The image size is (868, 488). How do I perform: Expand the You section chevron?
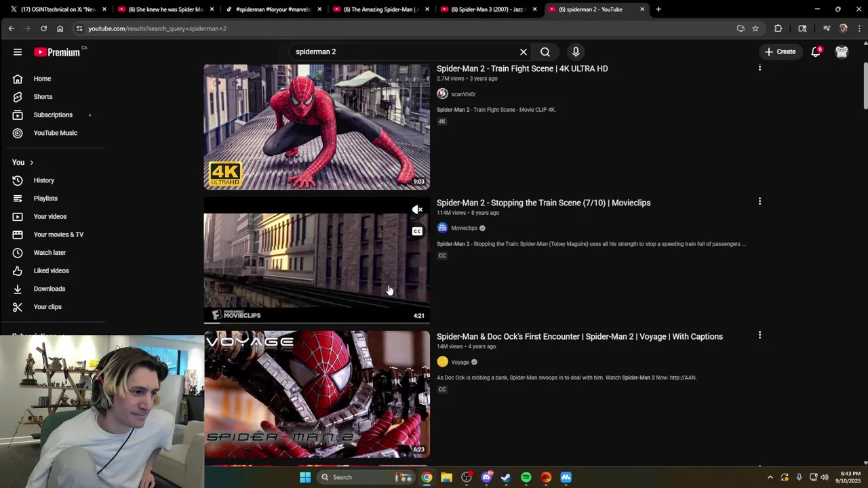[31, 163]
